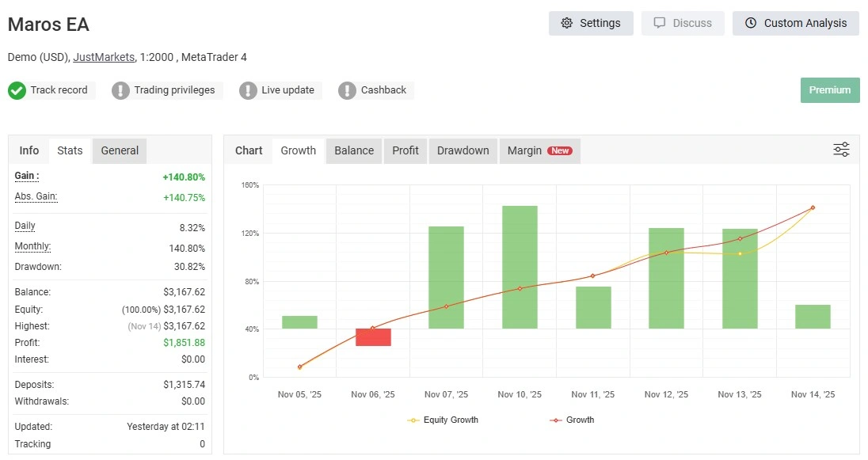This screenshot has height=460, width=868.
Task: Select the General tab in the Info panel
Action: click(x=120, y=150)
